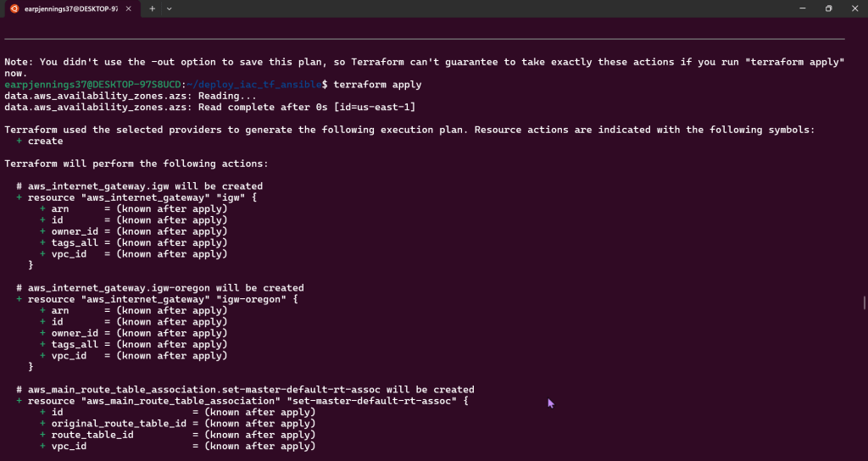
Task: Click the set-master-default-rt-assoc resource line
Action: (246, 401)
